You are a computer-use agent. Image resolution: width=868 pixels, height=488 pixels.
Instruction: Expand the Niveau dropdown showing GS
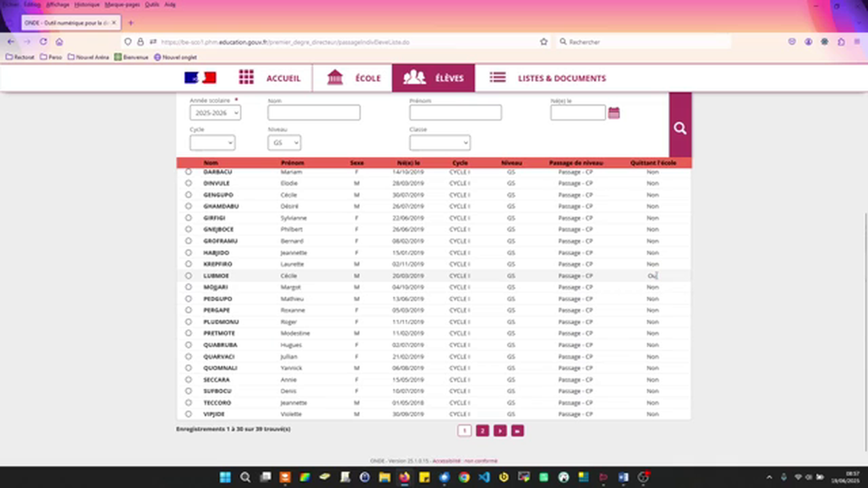pos(284,143)
